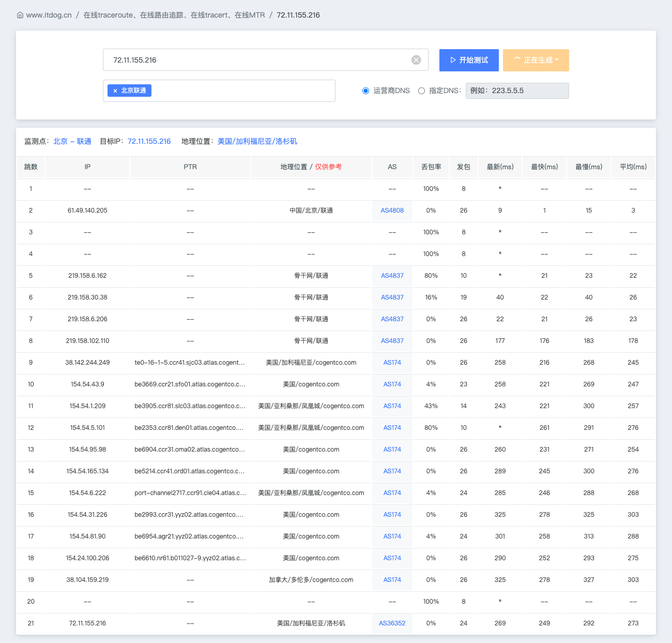
Task: Click IP cell 154.54.31.226
Action: [87, 515]
